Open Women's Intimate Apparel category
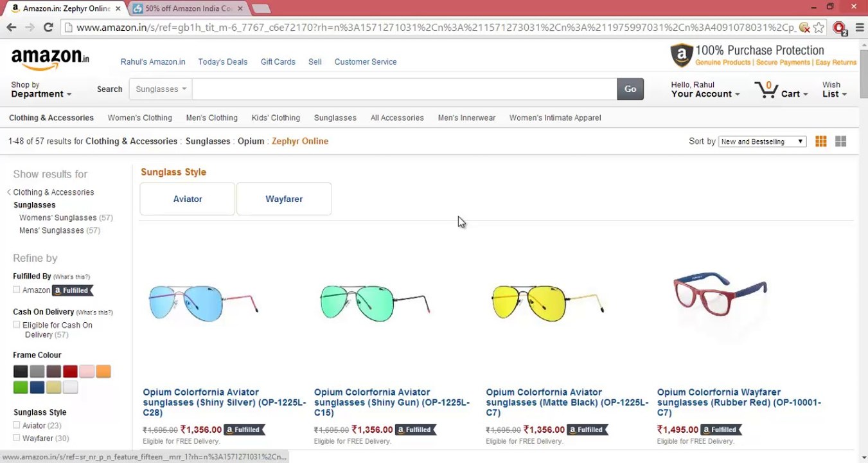 [x=555, y=118]
